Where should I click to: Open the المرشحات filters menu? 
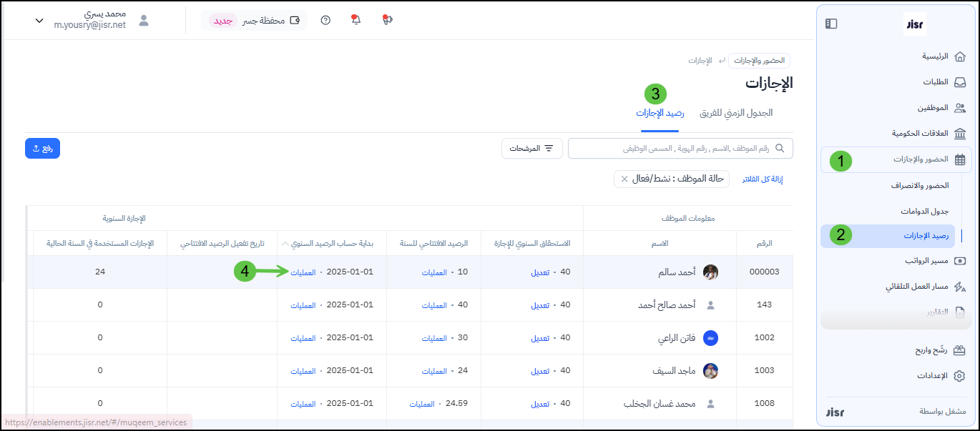coord(531,149)
